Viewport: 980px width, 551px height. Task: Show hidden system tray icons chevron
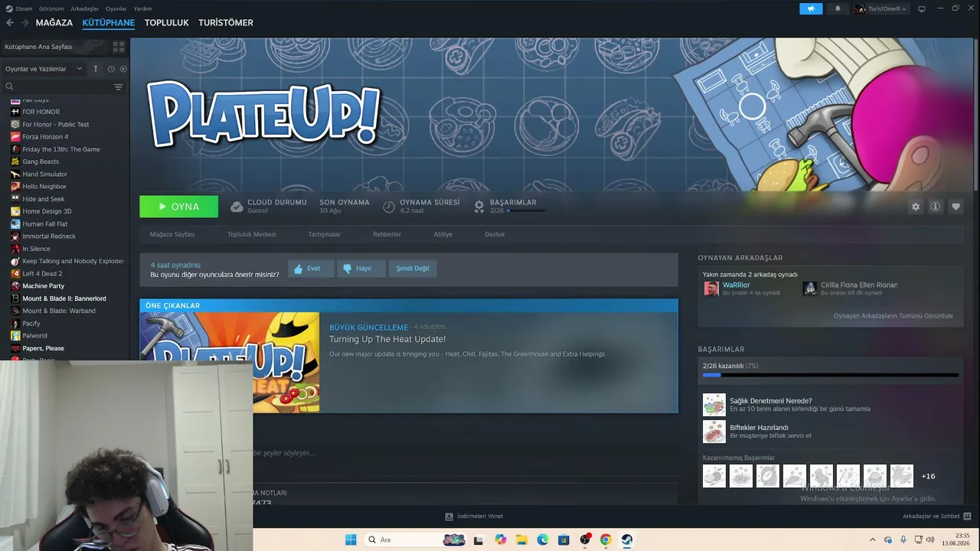click(872, 540)
